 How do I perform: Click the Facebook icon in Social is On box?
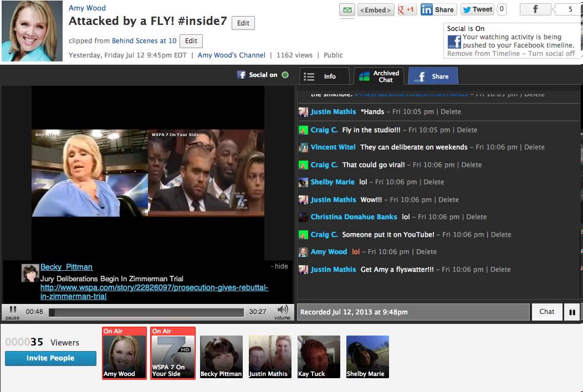coord(454,42)
